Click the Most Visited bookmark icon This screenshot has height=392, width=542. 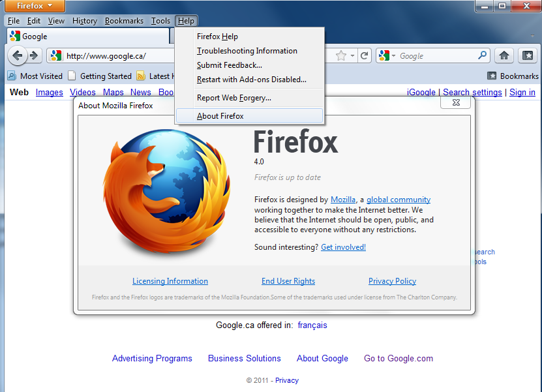(x=12, y=76)
